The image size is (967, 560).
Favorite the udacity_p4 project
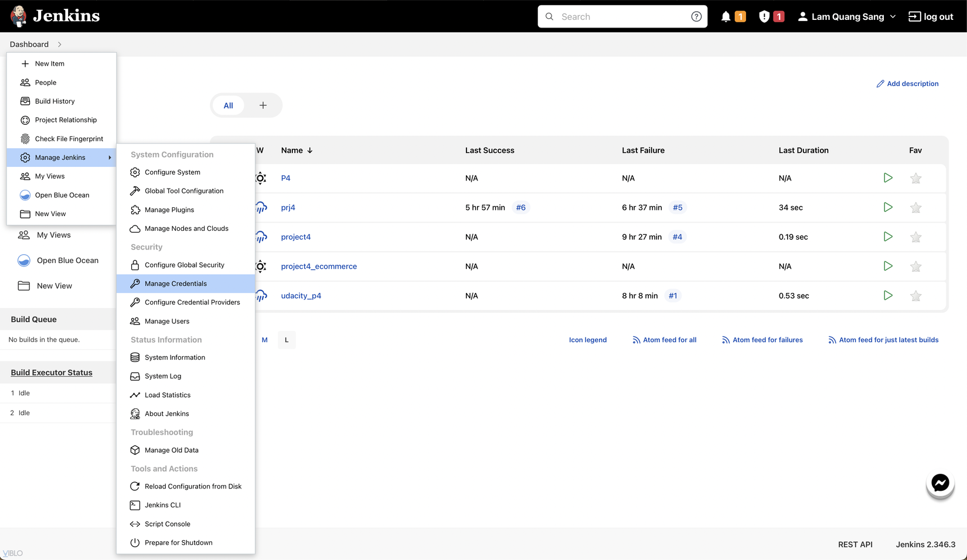coord(916,295)
